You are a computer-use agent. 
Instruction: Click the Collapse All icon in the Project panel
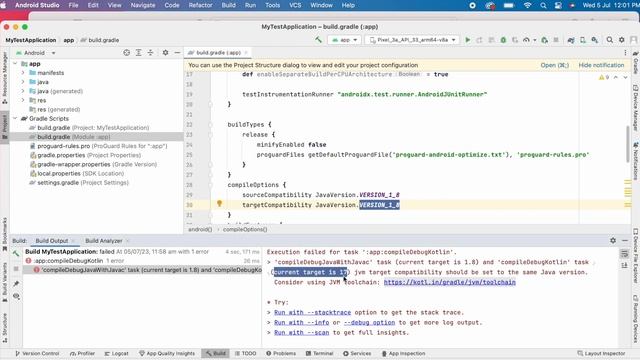click(151, 53)
